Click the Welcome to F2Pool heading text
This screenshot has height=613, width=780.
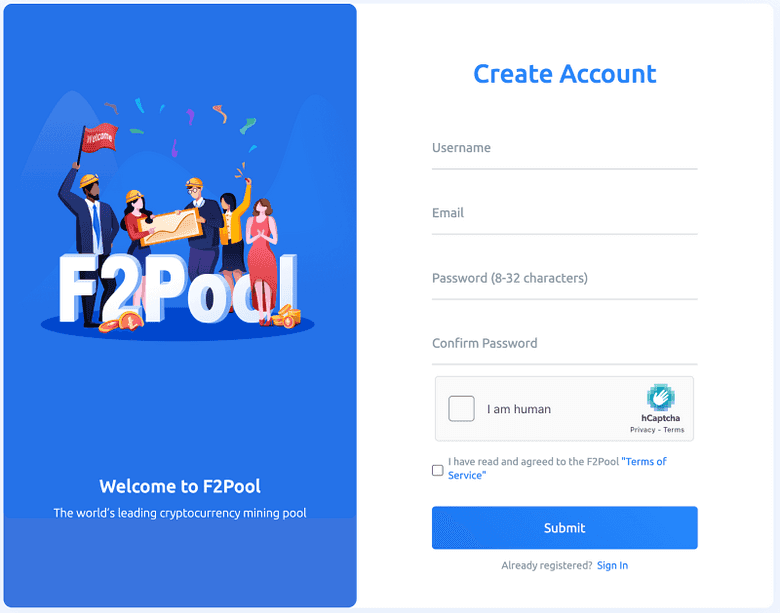pyautogui.click(x=180, y=486)
